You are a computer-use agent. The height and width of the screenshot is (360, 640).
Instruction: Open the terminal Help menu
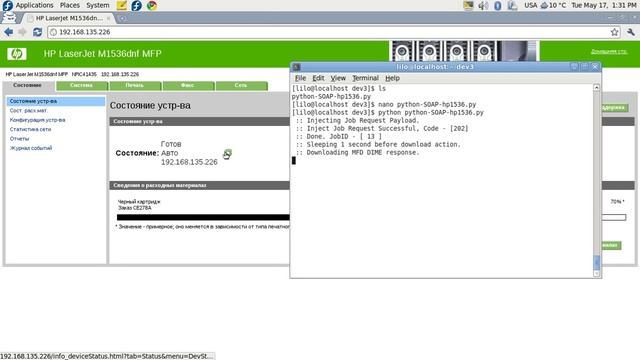[392, 78]
